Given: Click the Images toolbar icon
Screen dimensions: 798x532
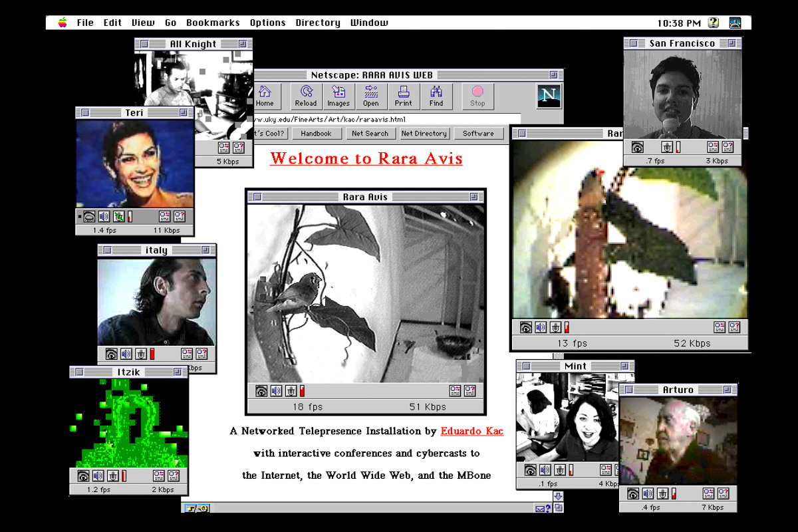Looking at the screenshot, I should coord(338,96).
